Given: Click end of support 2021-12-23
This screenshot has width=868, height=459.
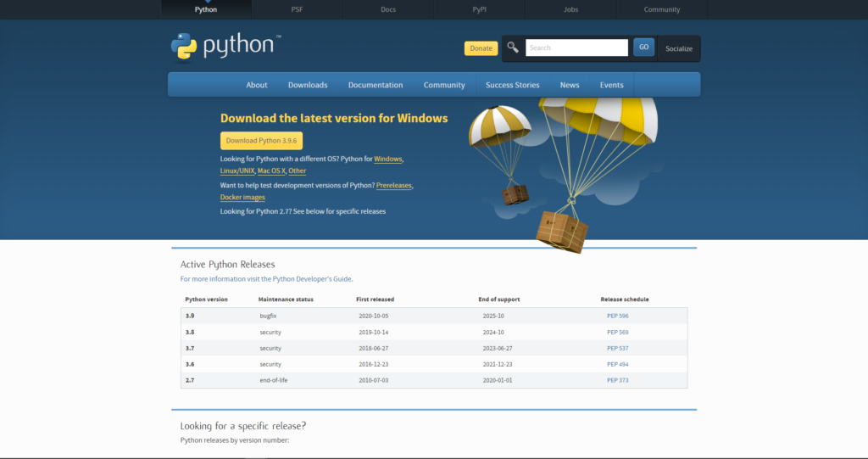Looking at the screenshot, I should coord(498,365).
